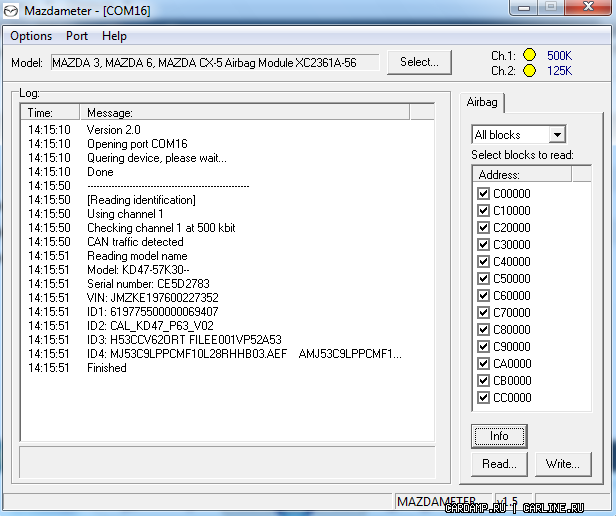616x516 pixels.
Task: Select the 'Model: KD47-57K30--' log row
Action: pyautogui.click(x=227, y=270)
